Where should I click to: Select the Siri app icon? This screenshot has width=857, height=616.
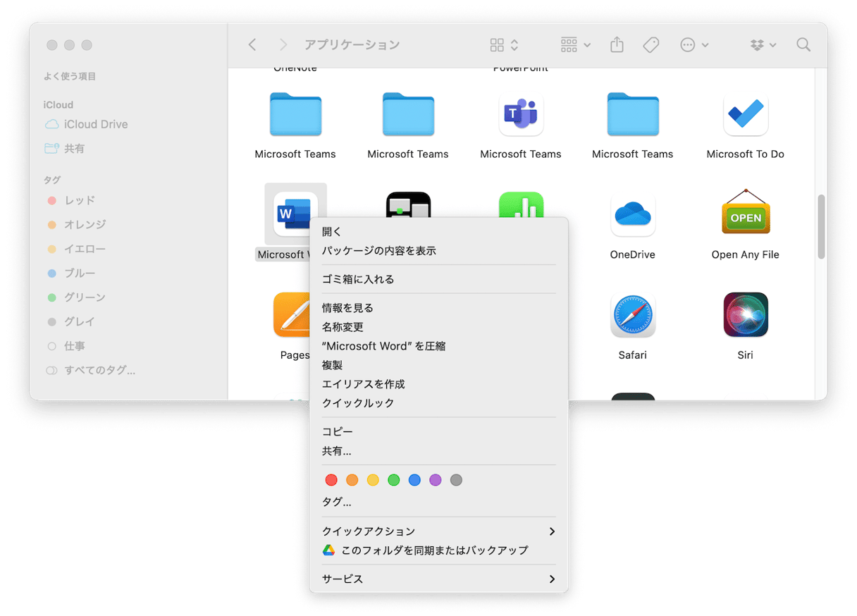pyautogui.click(x=745, y=315)
